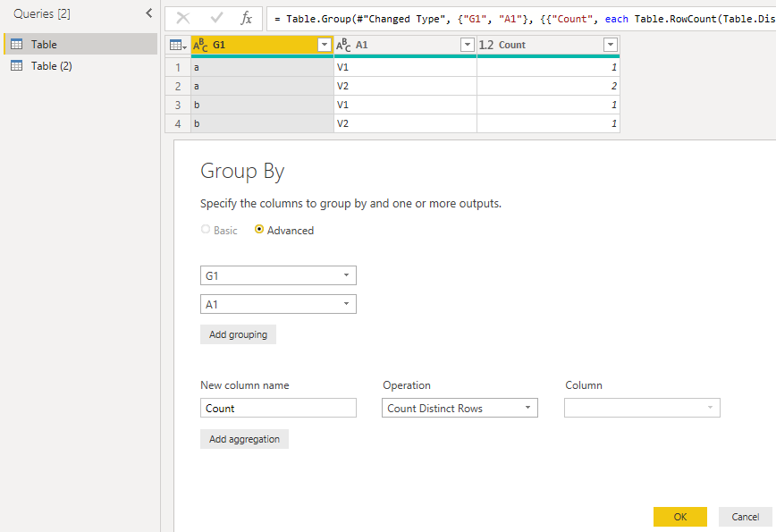The image size is (776, 532).
Task: Open the fx function button
Action: [246, 18]
